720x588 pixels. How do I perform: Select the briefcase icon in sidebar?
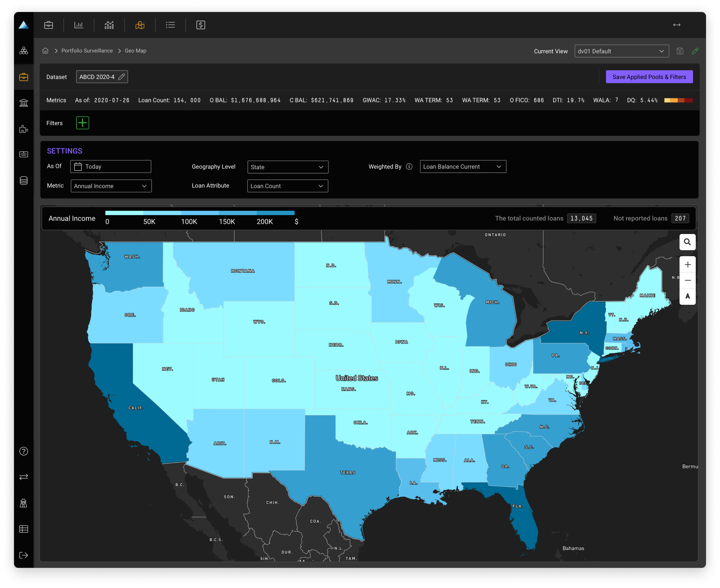24,77
